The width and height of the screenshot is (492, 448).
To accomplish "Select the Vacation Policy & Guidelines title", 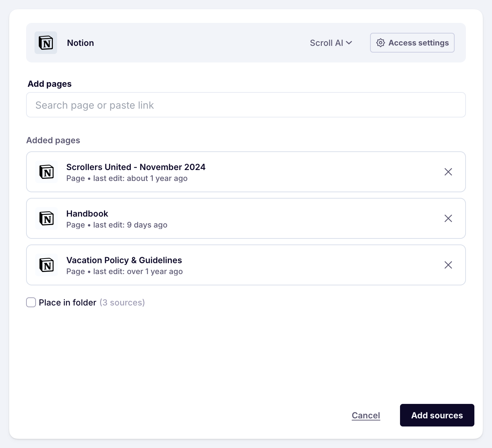I will point(124,260).
